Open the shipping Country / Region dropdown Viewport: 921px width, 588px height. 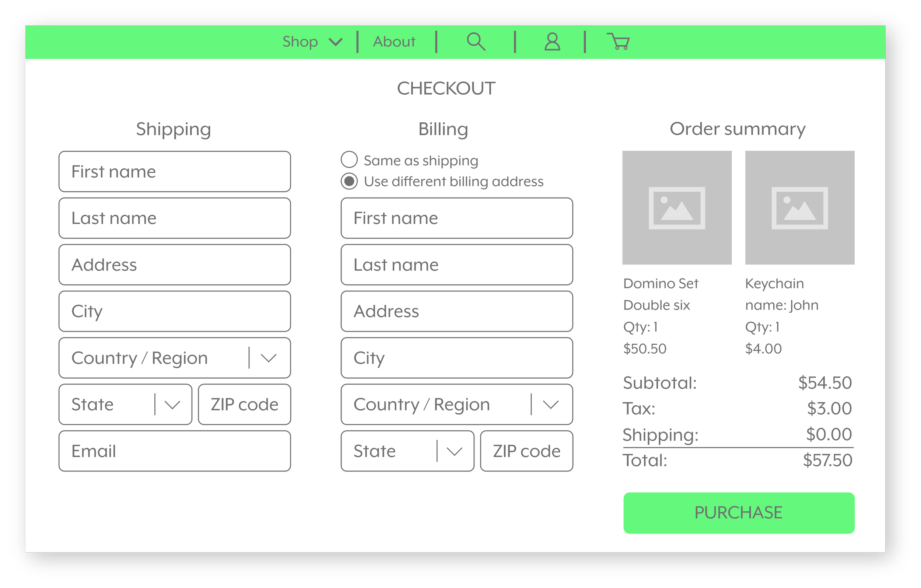(x=269, y=358)
